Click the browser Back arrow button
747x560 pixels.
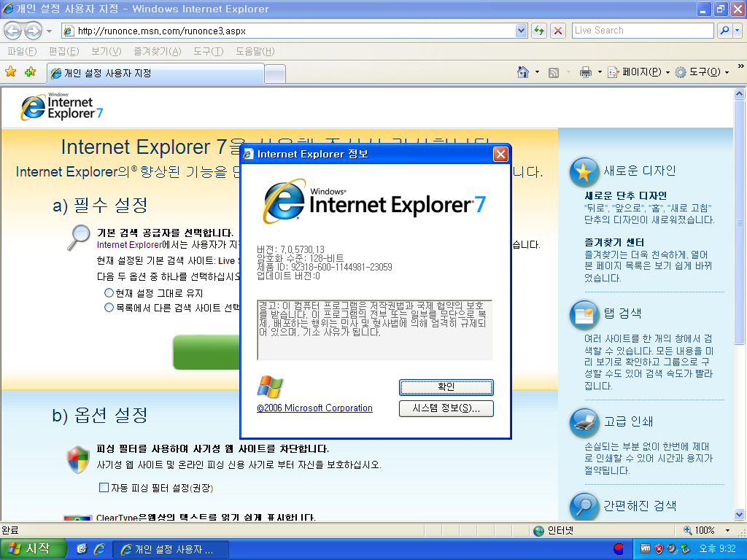pos(13,31)
